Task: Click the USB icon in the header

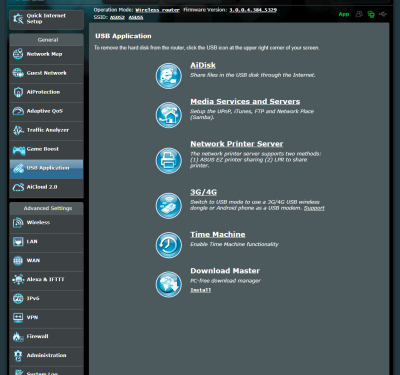Action: pos(383,14)
